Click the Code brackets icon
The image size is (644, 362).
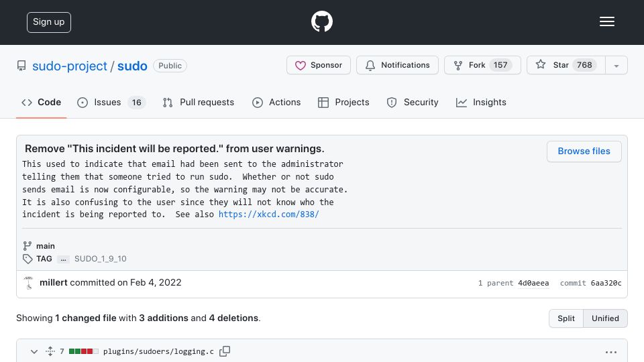click(27, 103)
